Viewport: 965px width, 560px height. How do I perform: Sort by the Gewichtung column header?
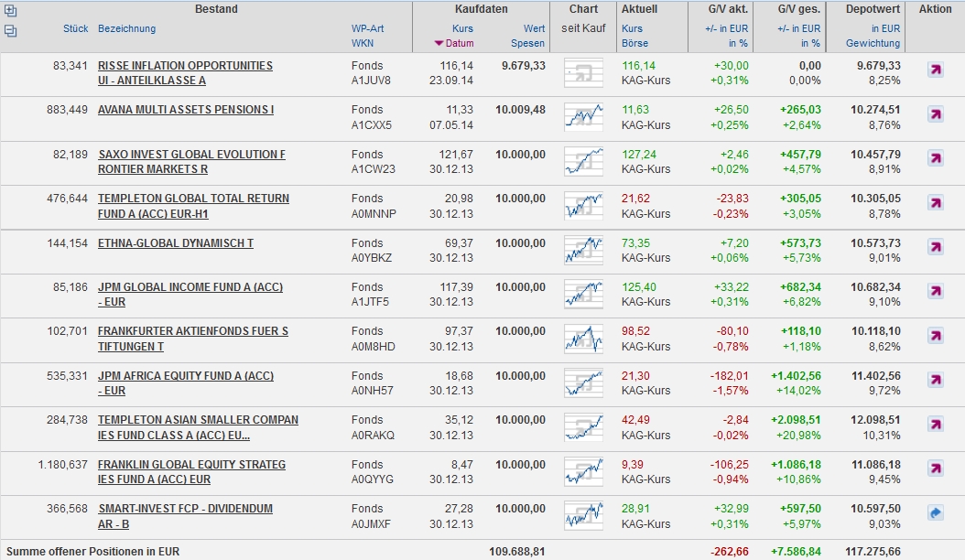pyautogui.click(x=873, y=43)
